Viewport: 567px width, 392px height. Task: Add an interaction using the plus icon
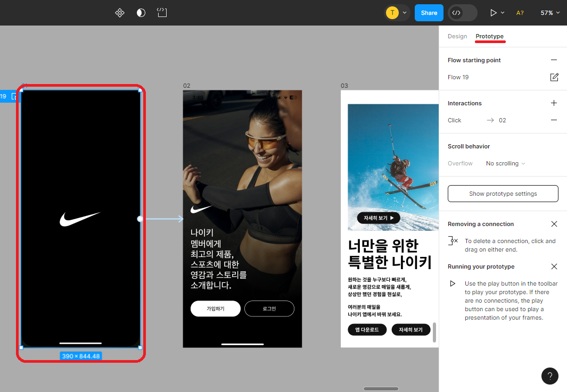tap(554, 103)
